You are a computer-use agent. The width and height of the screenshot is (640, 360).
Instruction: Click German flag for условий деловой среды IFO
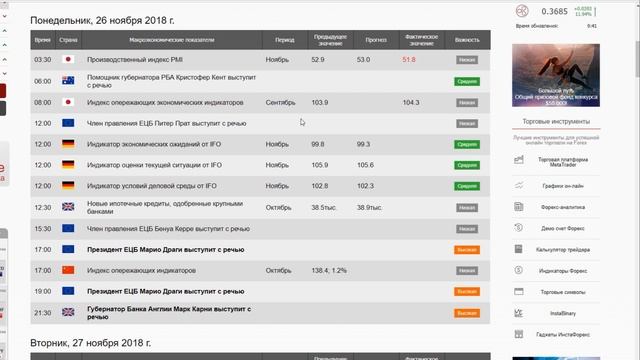pyautogui.click(x=68, y=185)
